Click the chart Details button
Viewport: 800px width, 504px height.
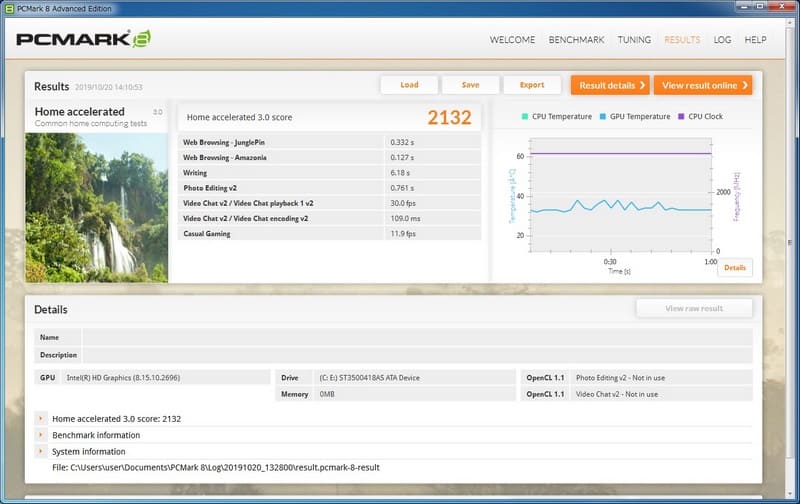735,267
